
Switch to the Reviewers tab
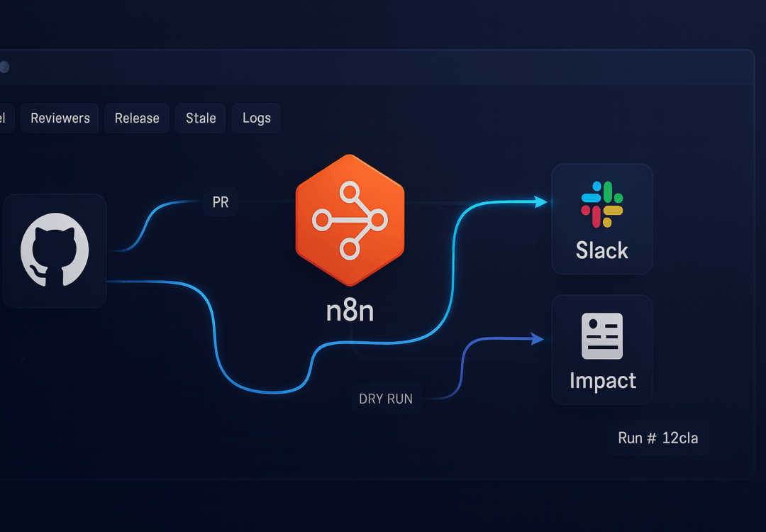tap(60, 118)
